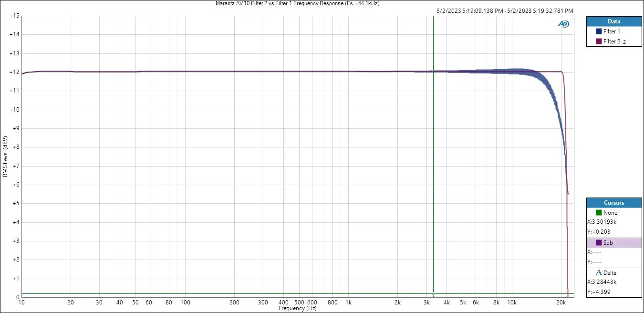The height and width of the screenshot is (313, 644).
Task: Click the cursor marker at bottom of green line
Action: click(433, 293)
